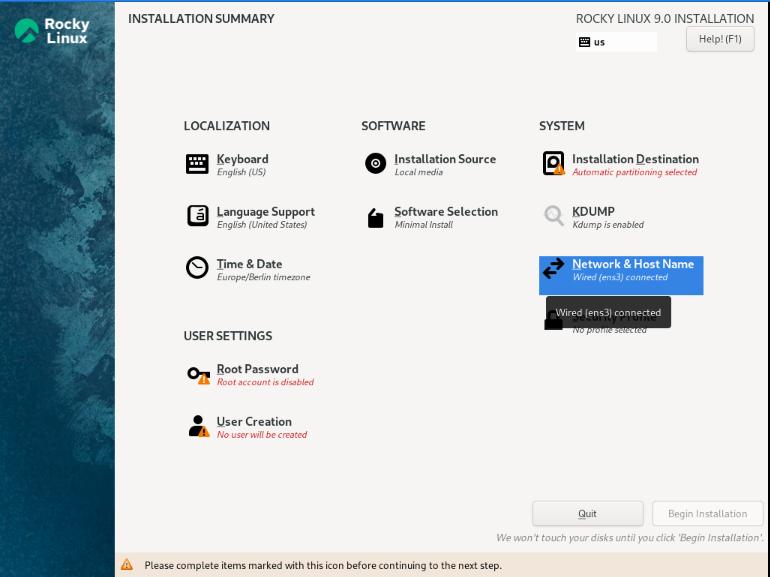The width and height of the screenshot is (770, 577).
Task: Click 'English (US)' keyboard status text
Action: [241, 172]
